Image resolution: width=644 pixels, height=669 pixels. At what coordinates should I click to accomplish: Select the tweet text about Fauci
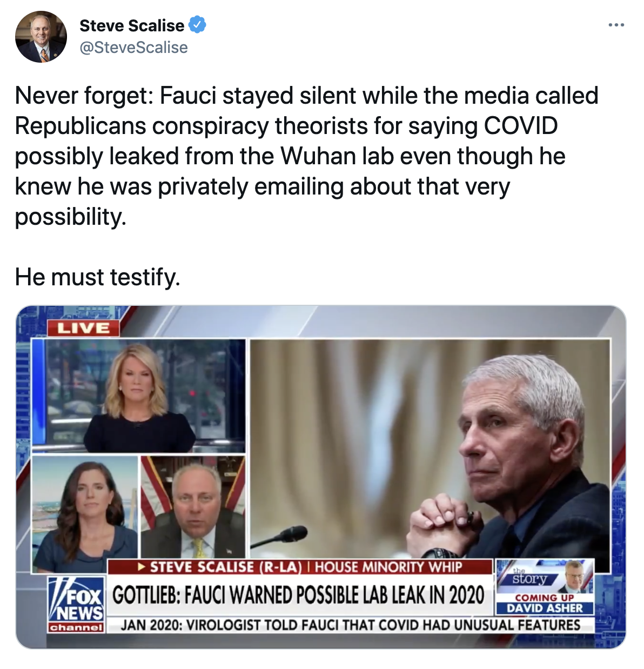(306, 156)
